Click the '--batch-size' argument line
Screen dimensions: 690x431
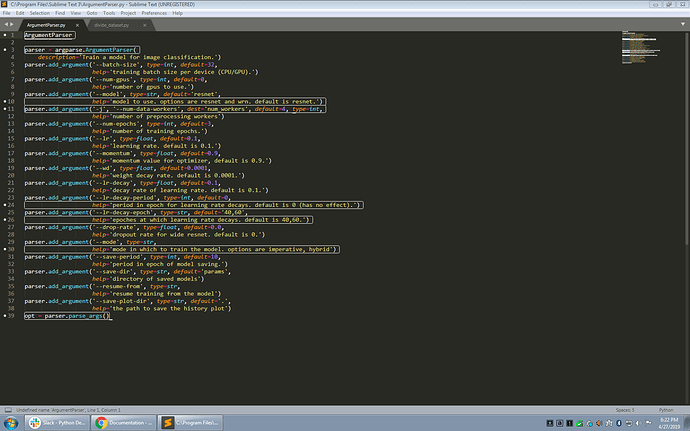tap(121, 65)
